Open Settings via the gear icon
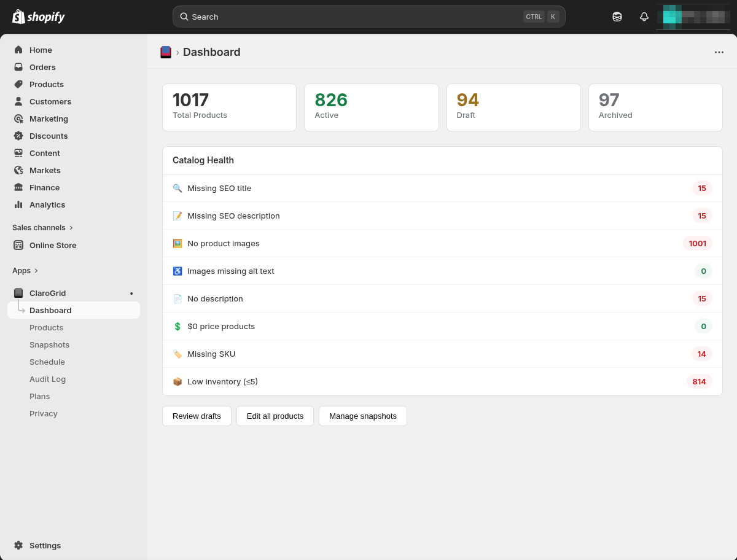The width and height of the screenshot is (737, 560). point(19,545)
